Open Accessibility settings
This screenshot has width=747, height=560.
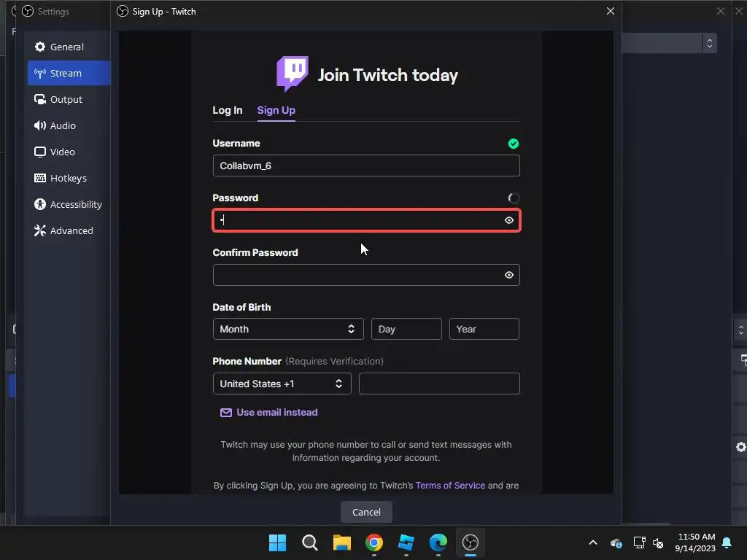(67, 204)
